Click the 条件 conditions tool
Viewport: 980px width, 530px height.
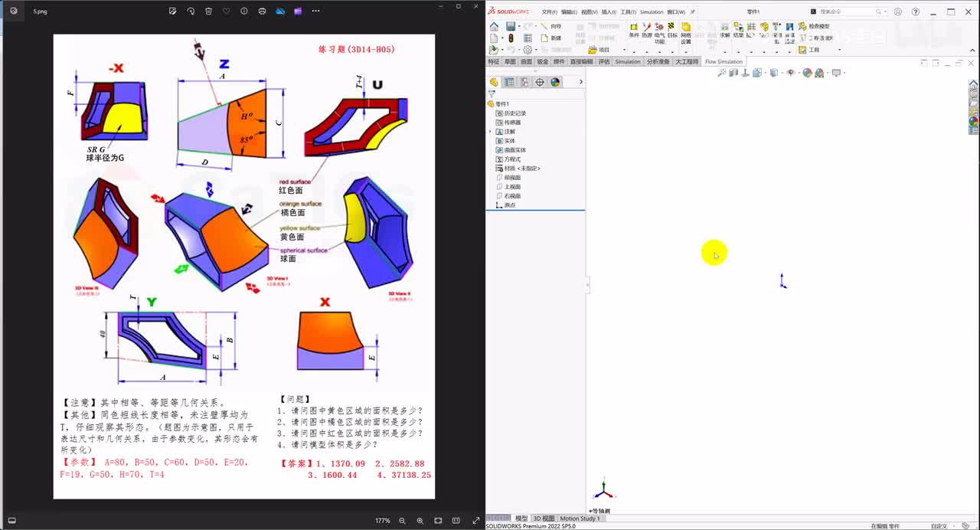pyautogui.click(x=634, y=31)
